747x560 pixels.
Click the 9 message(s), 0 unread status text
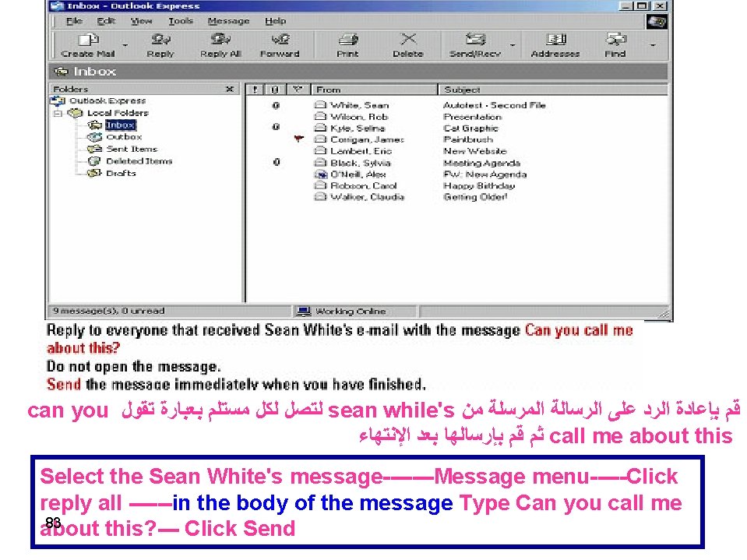tap(108, 311)
